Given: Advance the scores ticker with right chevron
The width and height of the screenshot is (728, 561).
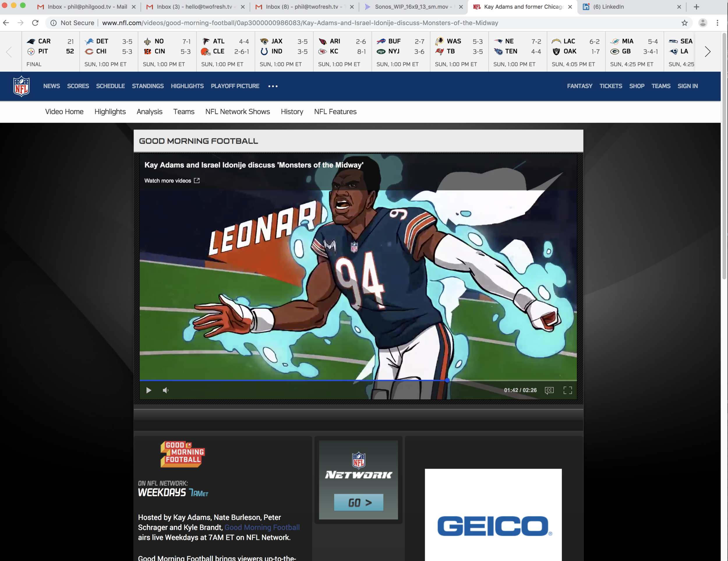Looking at the screenshot, I should pyautogui.click(x=707, y=52).
